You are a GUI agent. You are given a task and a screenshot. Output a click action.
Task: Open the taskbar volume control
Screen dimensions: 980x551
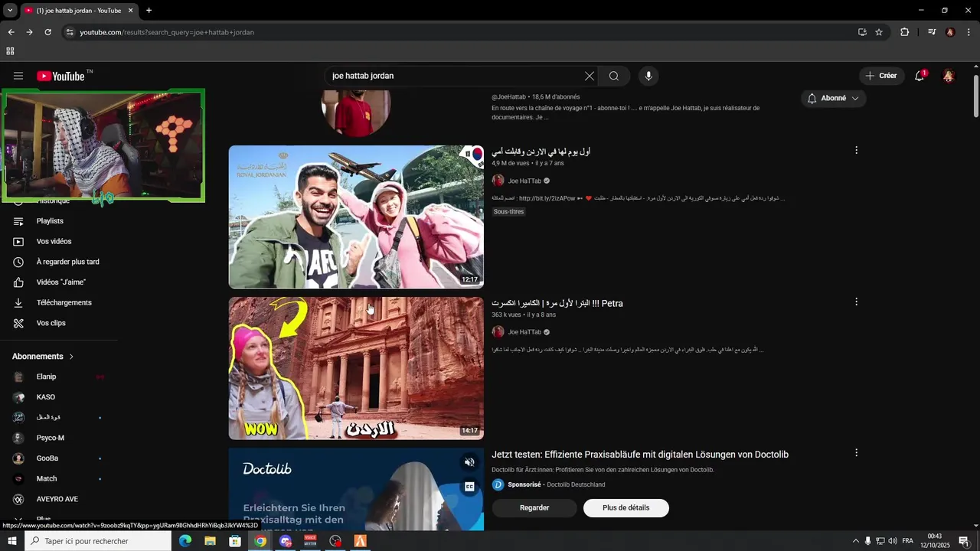tap(893, 541)
